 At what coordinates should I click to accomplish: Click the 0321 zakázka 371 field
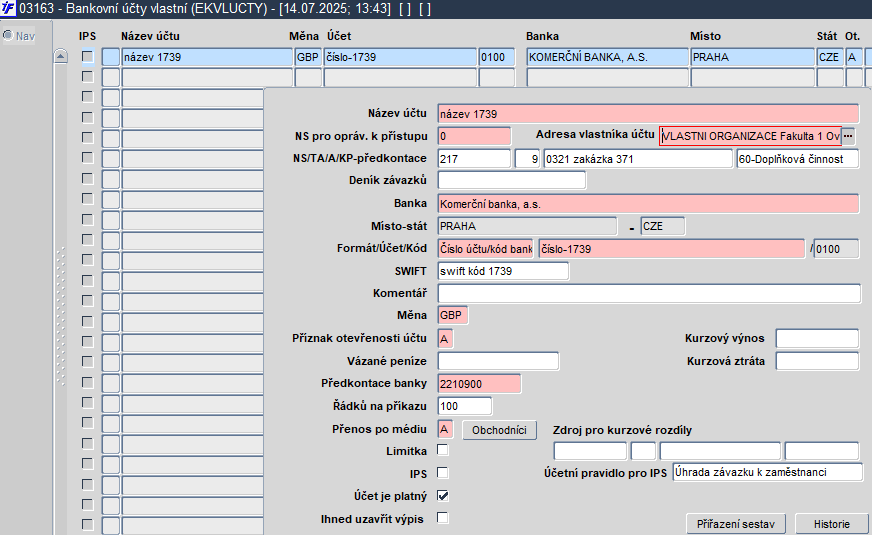click(638, 159)
